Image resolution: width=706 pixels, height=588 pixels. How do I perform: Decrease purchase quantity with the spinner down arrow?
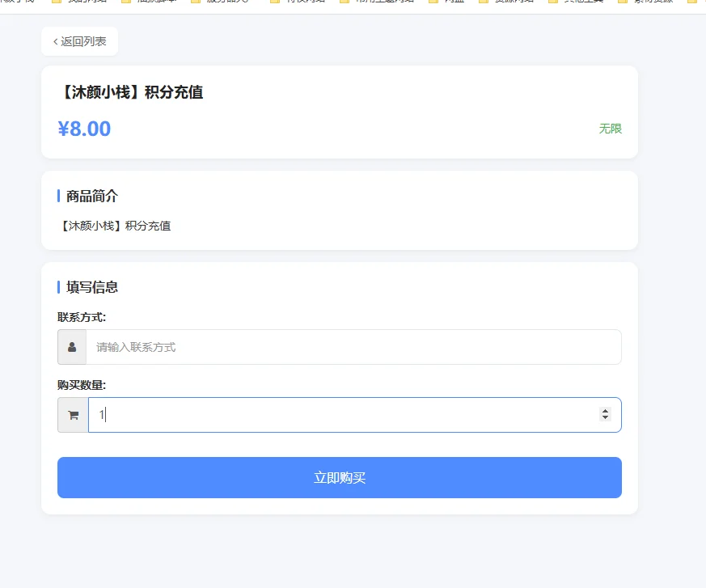pyautogui.click(x=605, y=418)
